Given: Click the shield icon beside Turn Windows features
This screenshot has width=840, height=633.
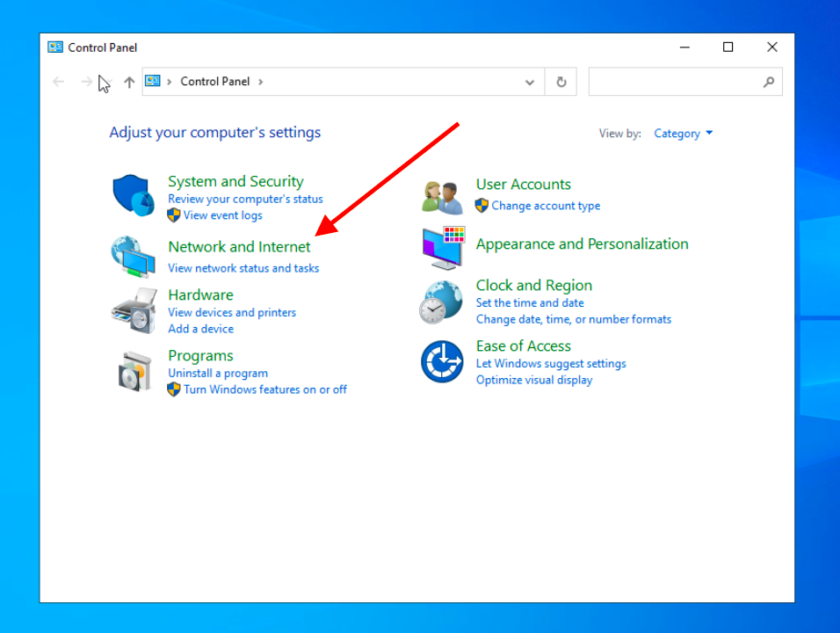Looking at the screenshot, I should pyautogui.click(x=174, y=389).
